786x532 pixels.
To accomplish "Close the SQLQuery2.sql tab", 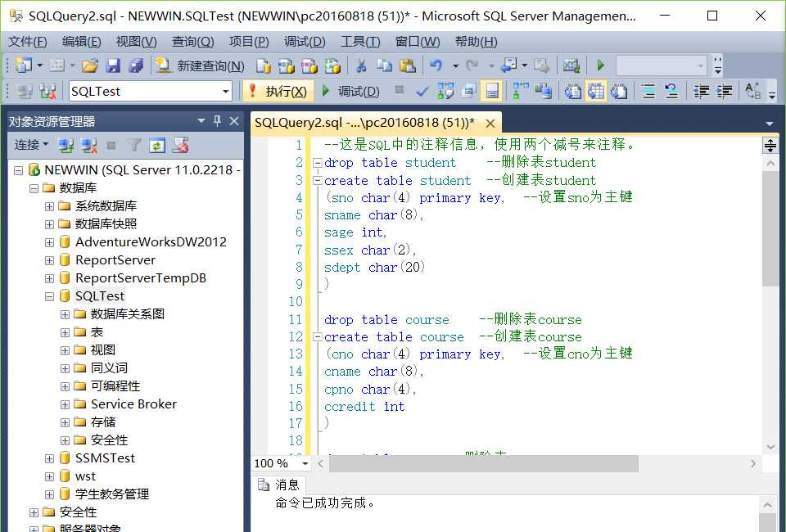I will tap(490, 124).
